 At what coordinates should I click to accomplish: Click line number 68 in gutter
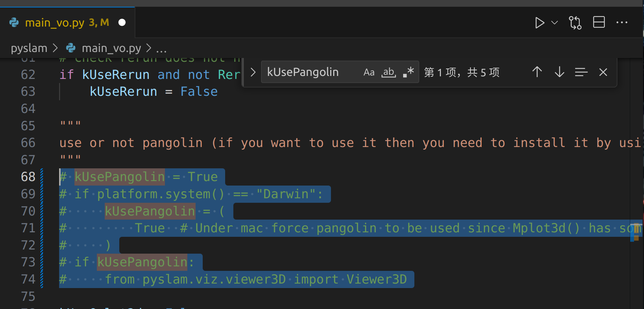tap(28, 177)
